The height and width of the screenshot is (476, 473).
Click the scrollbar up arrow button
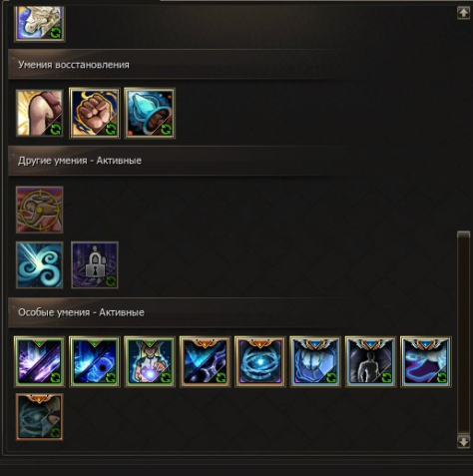[x=463, y=13]
